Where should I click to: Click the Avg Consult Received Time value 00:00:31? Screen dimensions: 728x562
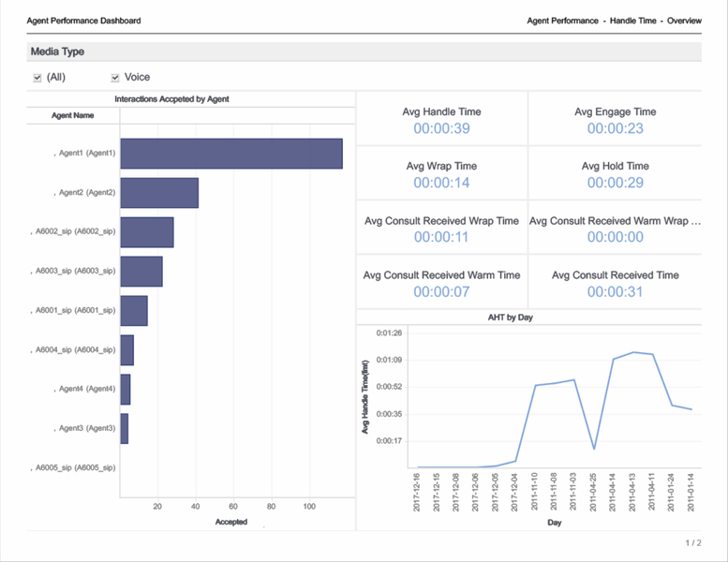coord(615,292)
